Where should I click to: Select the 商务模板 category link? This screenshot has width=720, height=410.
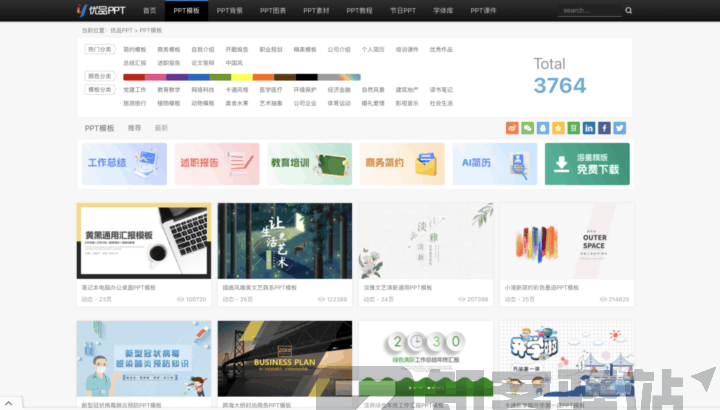168,49
